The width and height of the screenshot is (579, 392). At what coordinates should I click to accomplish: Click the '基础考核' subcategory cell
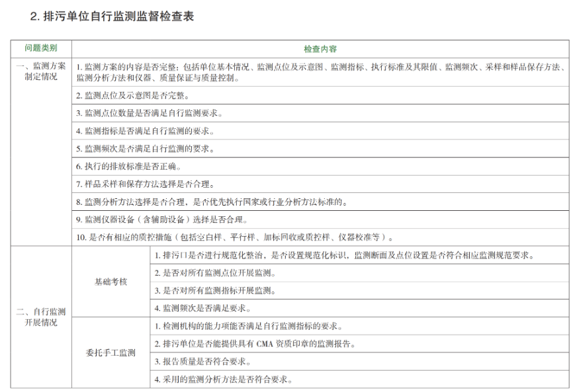tap(111, 282)
